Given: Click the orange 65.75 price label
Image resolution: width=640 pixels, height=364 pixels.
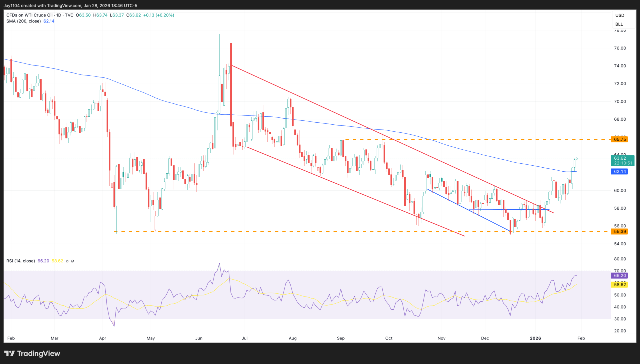Looking at the screenshot, I should pos(619,139).
